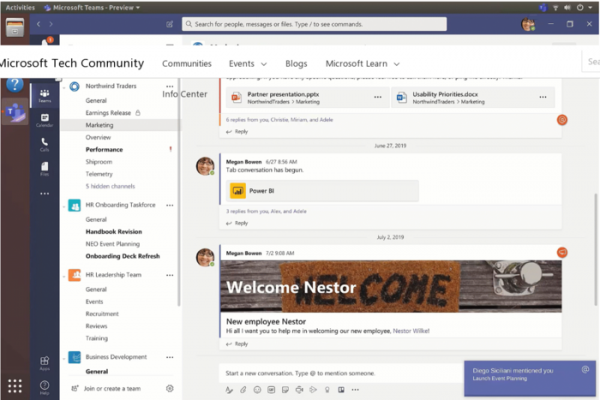Open the Files section icon
The image size is (600, 400).
(45, 170)
